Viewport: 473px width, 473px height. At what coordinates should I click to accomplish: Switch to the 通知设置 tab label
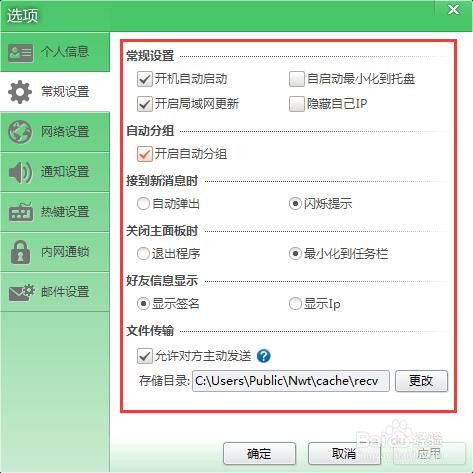click(65, 172)
